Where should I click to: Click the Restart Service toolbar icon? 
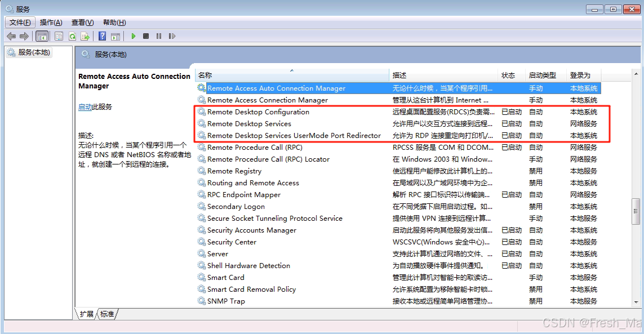click(172, 36)
